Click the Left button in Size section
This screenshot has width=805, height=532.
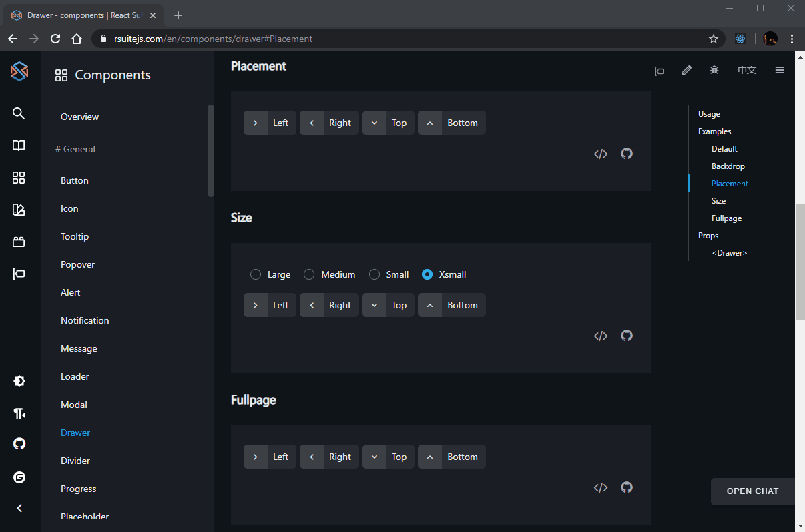click(x=270, y=305)
